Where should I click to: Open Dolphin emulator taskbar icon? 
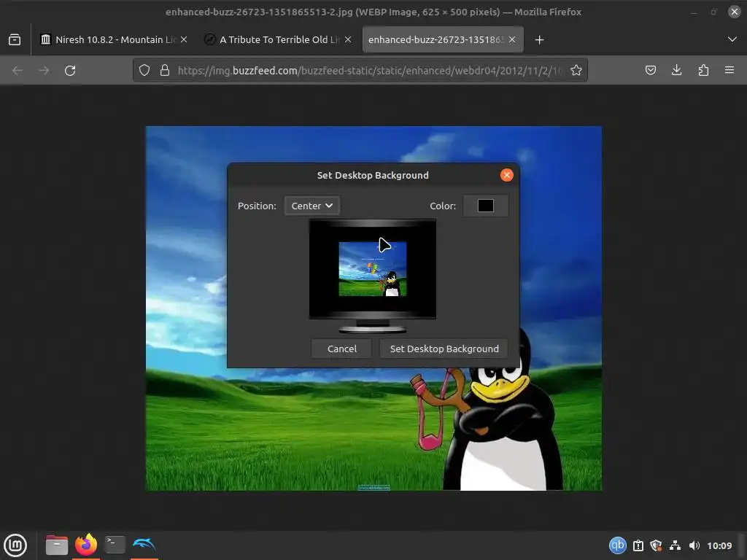[x=144, y=544]
